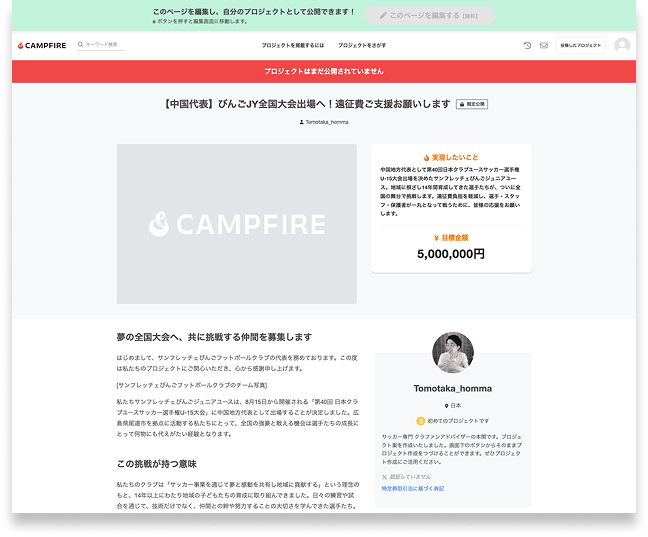Click the 限定公開 lock badge
Viewport: 648px width, 537px height.
[472, 104]
